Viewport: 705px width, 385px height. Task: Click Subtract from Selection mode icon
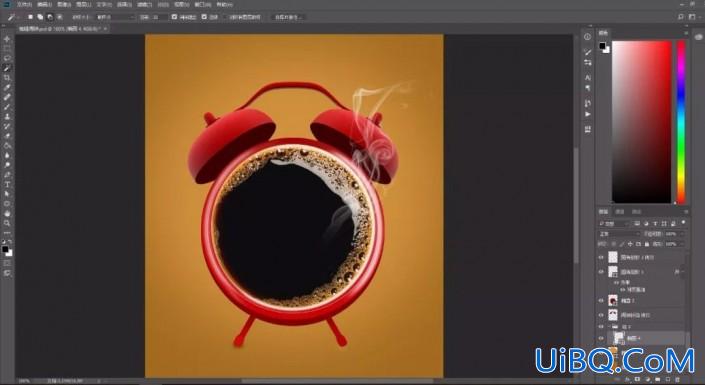50,17
